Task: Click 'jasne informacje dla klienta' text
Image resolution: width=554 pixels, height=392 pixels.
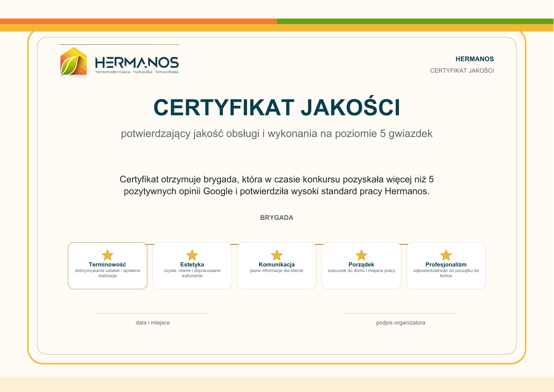Action: [277, 270]
